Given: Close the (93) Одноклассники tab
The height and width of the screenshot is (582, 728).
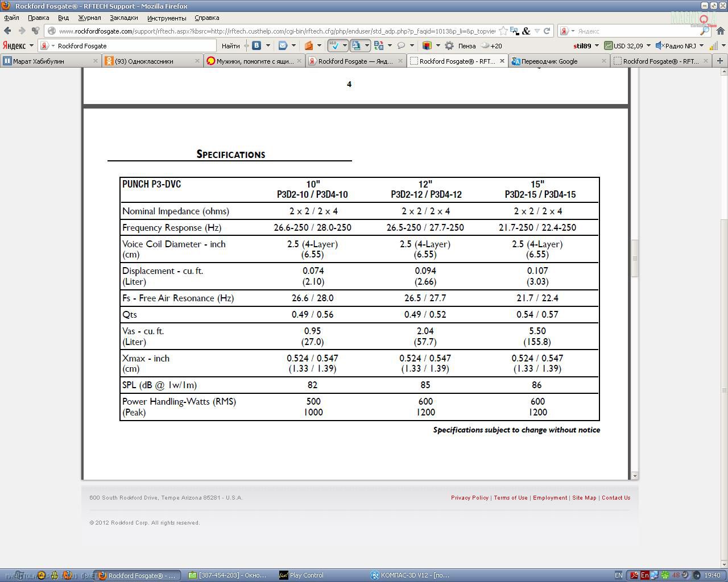Looking at the screenshot, I should point(197,61).
